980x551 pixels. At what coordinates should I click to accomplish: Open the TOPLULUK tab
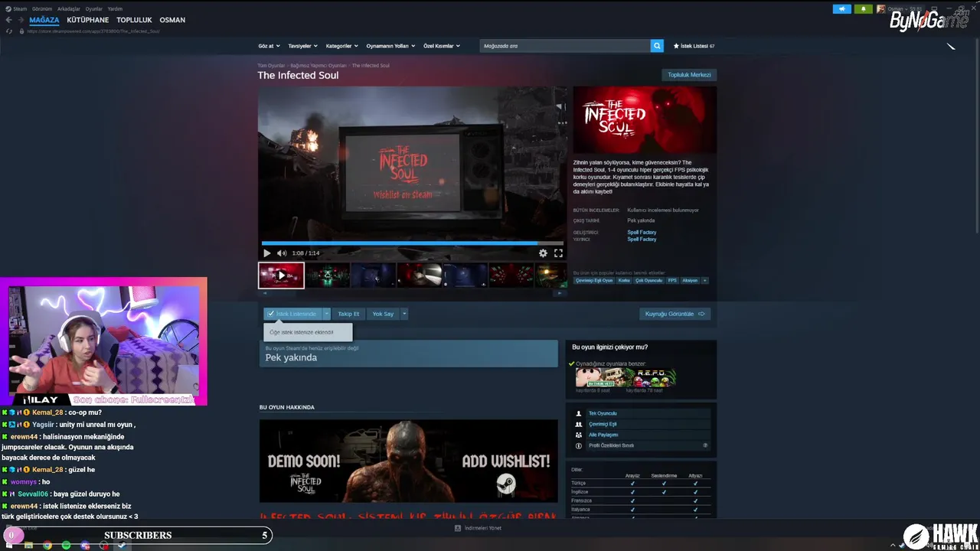tap(134, 20)
